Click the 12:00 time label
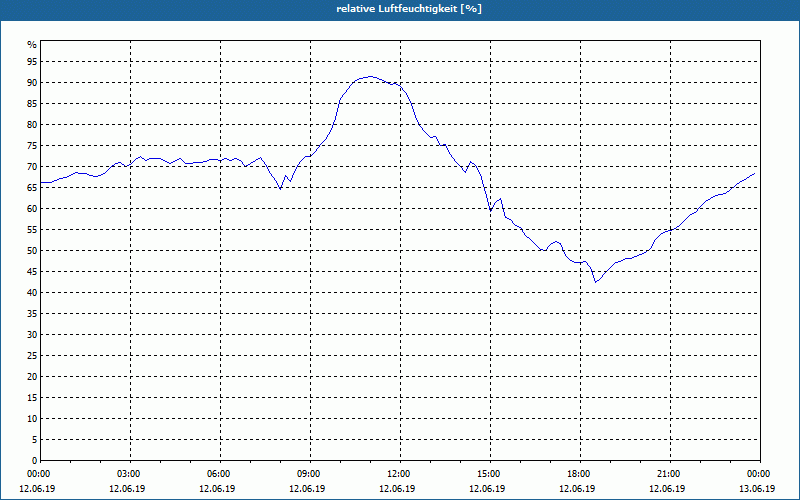Viewport: 800px width, 500px height. pos(399,474)
